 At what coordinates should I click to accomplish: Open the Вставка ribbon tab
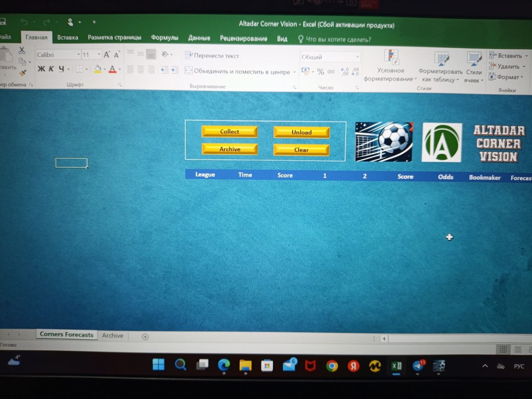point(67,38)
